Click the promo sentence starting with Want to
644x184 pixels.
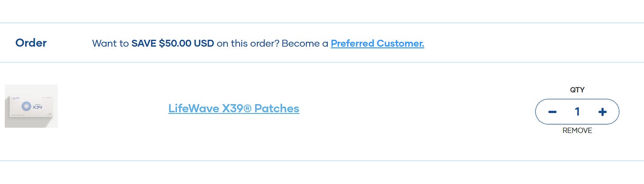pos(111,43)
